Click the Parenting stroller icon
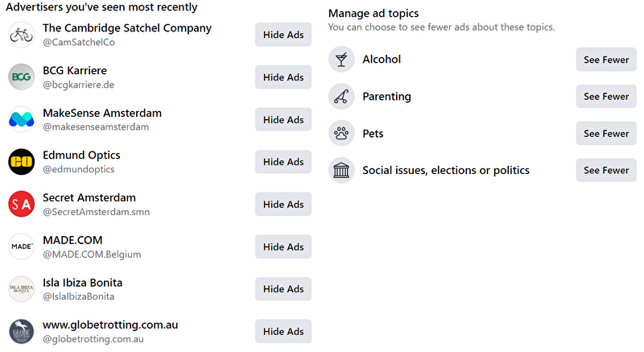Viewport: 644px width, 352px height. click(x=341, y=97)
